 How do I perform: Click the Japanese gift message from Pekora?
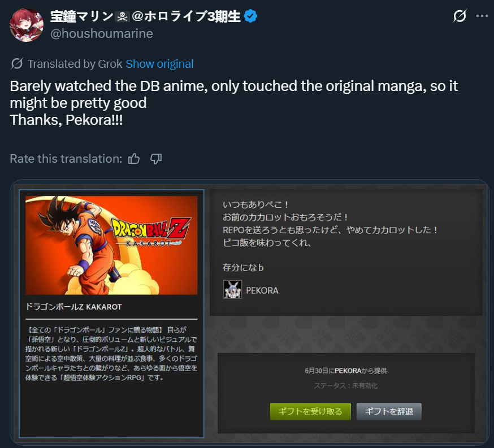[x=330, y=236]
